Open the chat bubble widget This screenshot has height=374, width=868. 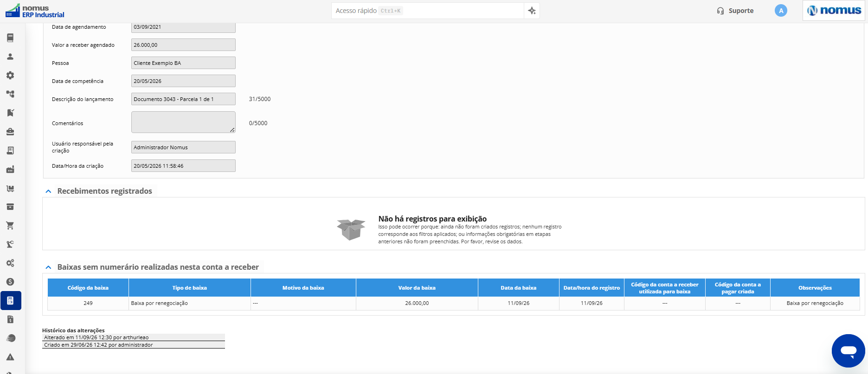[x=849, y=351]
